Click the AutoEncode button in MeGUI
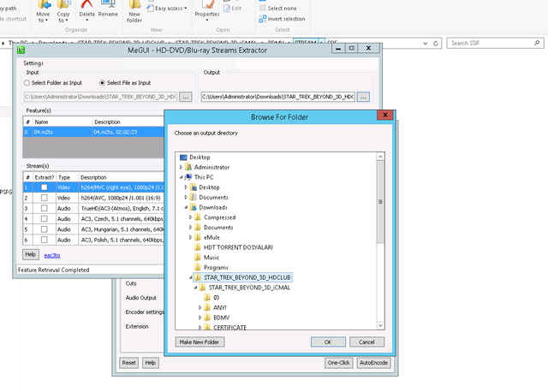548x392 pixels. [x=373, y=363]
